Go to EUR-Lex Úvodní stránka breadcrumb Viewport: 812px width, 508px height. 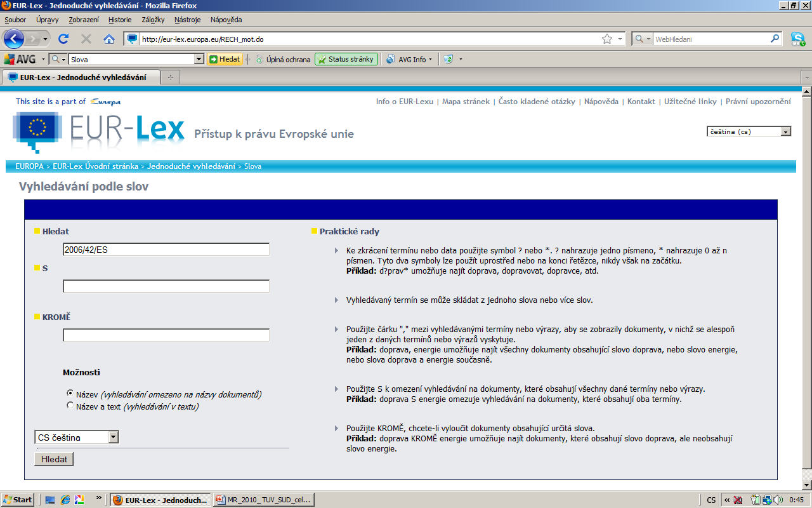[95, 166]
